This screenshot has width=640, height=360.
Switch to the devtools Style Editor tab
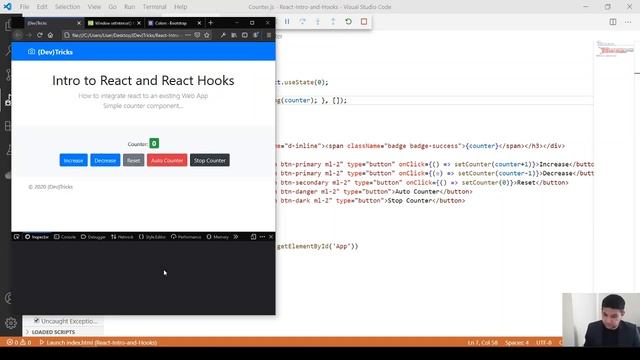pyautogui.click(x=152, y=237)
